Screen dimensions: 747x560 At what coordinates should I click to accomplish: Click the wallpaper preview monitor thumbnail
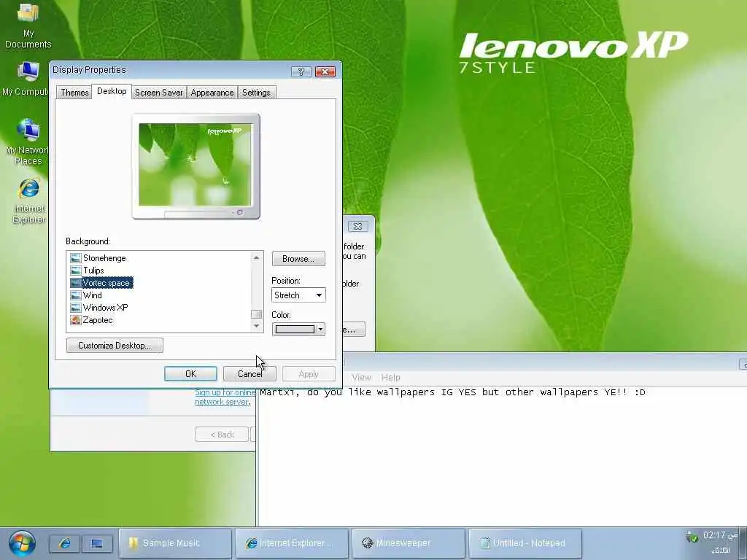click(x=196, y=167)
